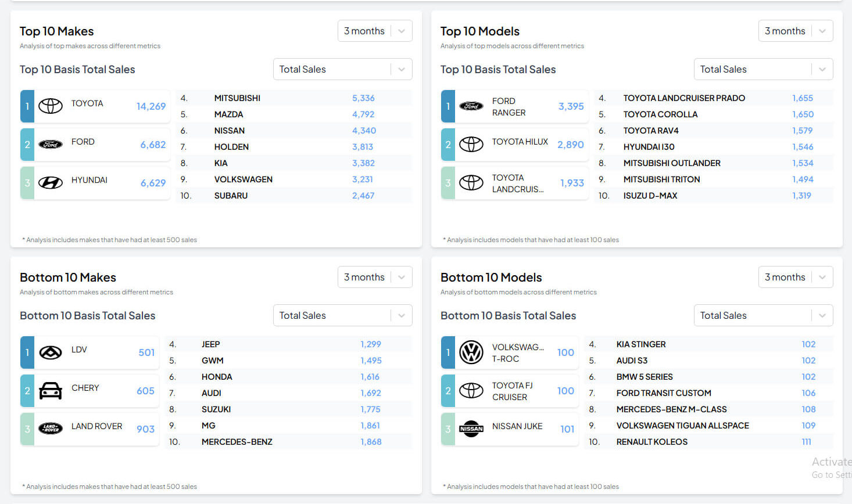Viewport: 852px width, 504px height.
Task: Select the HOLDEN row
Action: 294,147
